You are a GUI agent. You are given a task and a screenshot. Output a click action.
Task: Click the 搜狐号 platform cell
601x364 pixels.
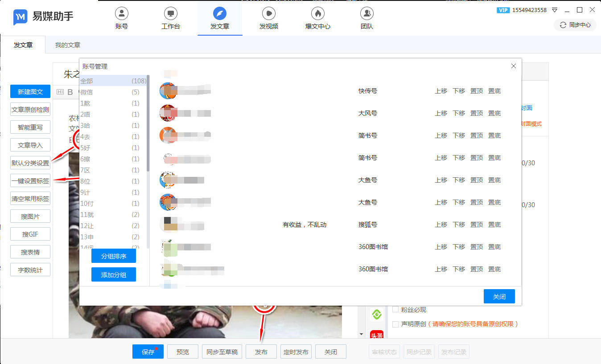368,224
